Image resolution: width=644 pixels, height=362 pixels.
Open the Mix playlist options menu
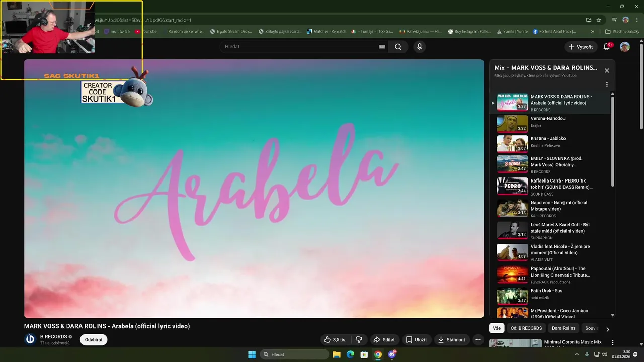(607, 85)
